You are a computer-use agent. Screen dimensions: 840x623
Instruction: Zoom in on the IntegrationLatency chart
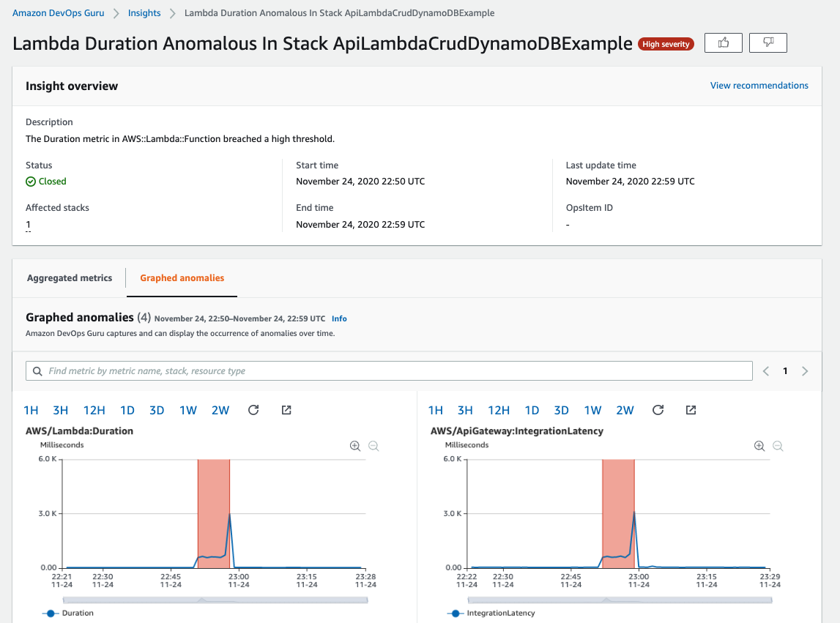coord(759,446)
